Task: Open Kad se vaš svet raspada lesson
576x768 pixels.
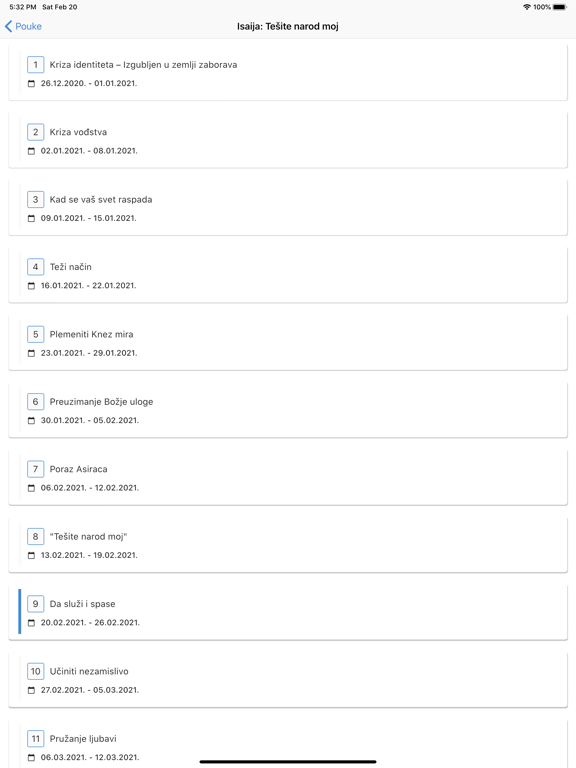Action: (288, 208)
